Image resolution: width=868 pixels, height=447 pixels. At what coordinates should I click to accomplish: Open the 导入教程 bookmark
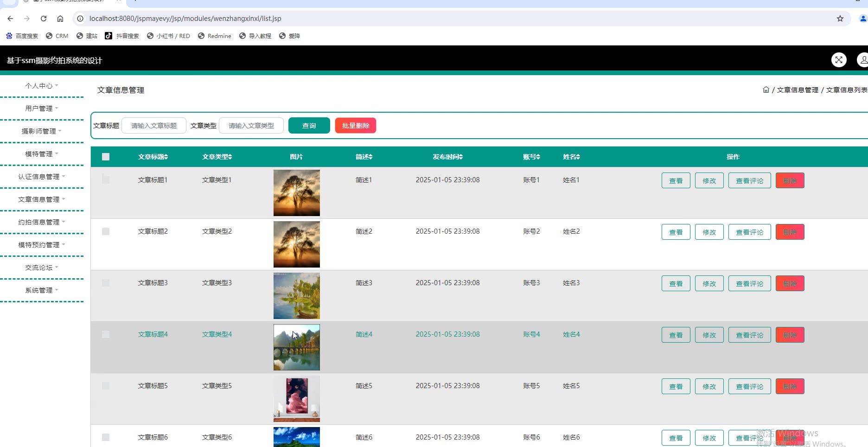[x=255, y=36]
